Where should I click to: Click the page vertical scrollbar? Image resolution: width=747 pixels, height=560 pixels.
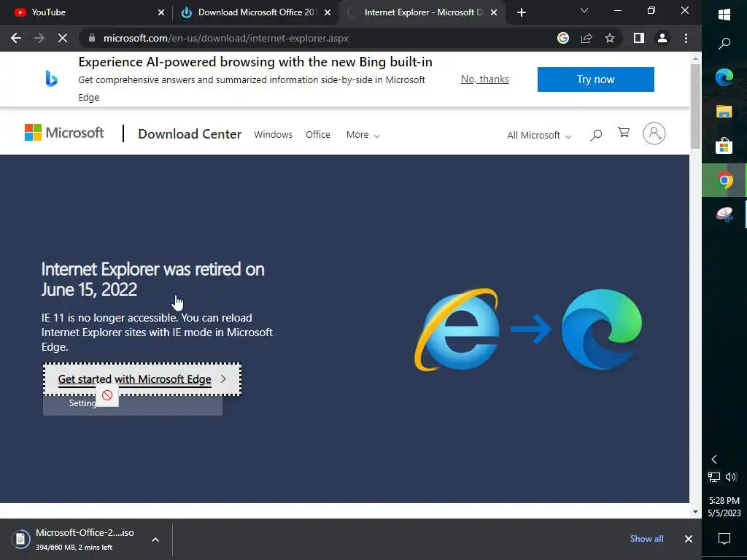point(695,106)
